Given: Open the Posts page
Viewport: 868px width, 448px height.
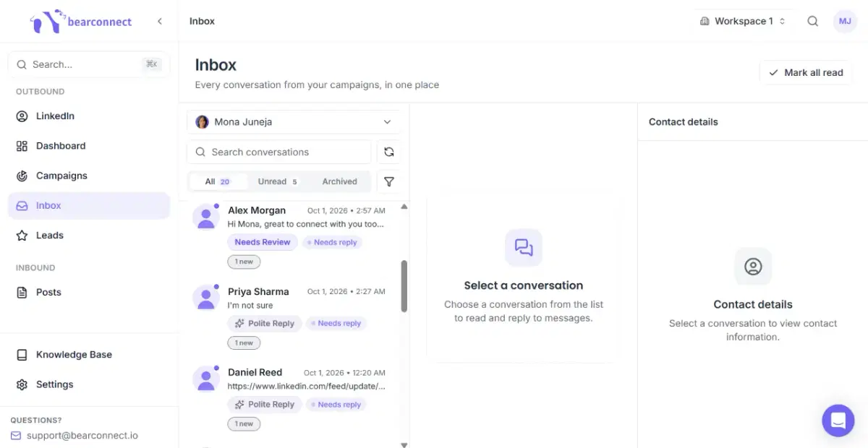Looking at the screenshot, I should click(x=89, y=293).
